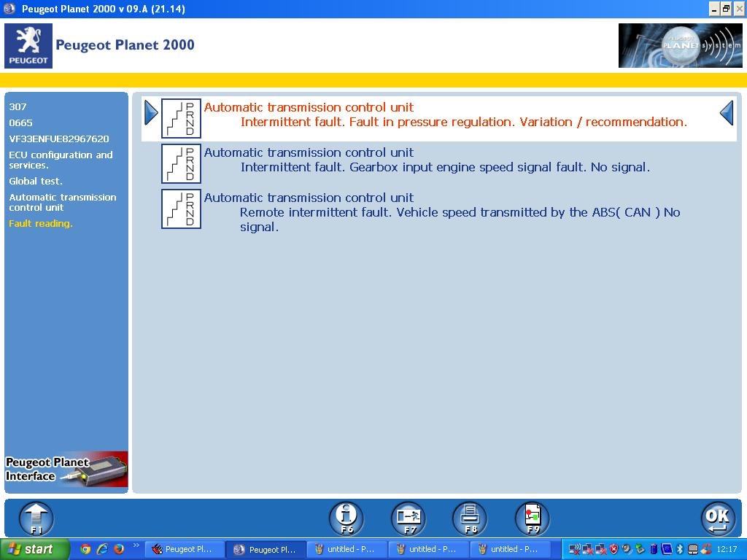747x560 pixels.
Task: Print with the F8 printer icon
Action: (x=470, y=518)
